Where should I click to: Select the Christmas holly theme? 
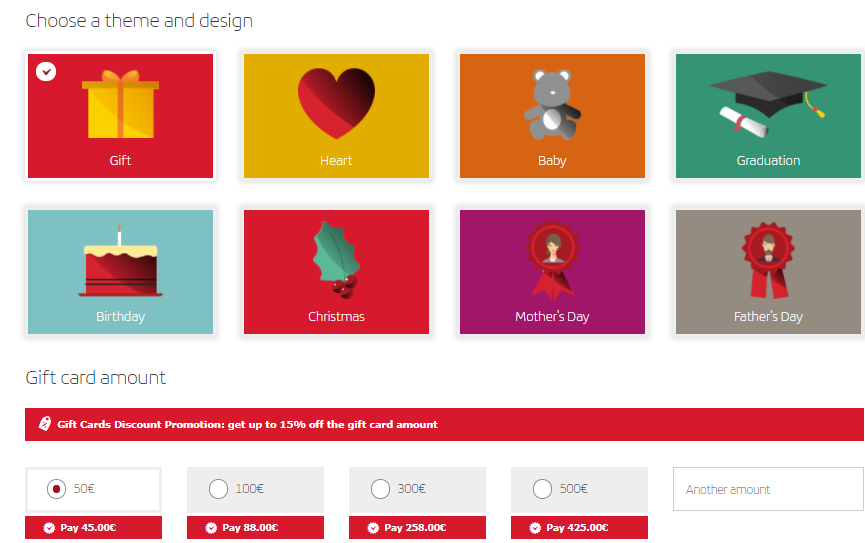[336, 272]
